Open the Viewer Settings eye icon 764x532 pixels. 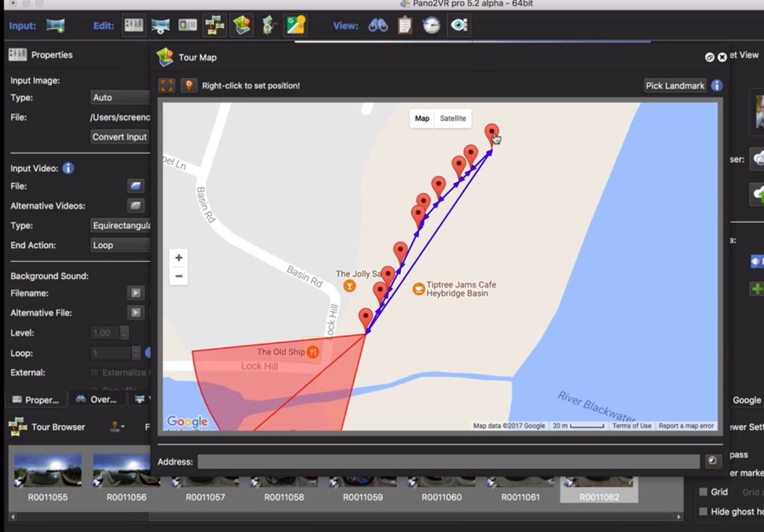click(x=459, y=26)
